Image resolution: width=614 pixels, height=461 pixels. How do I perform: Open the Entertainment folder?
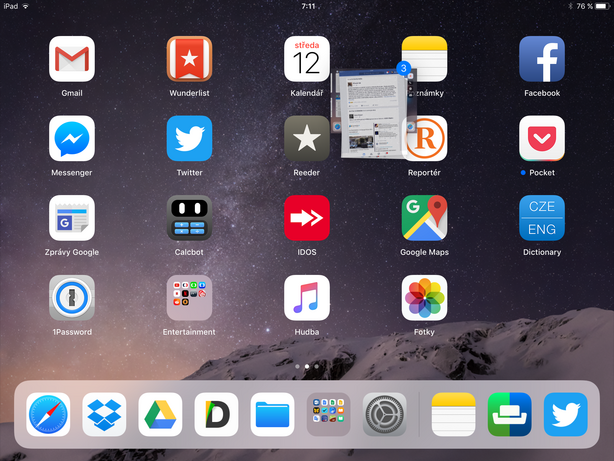coord(189,298)
